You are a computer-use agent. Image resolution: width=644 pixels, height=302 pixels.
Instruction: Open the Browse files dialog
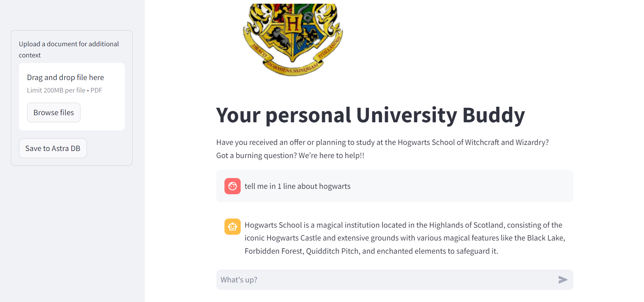pyautogui.click(x=54, y=112)
